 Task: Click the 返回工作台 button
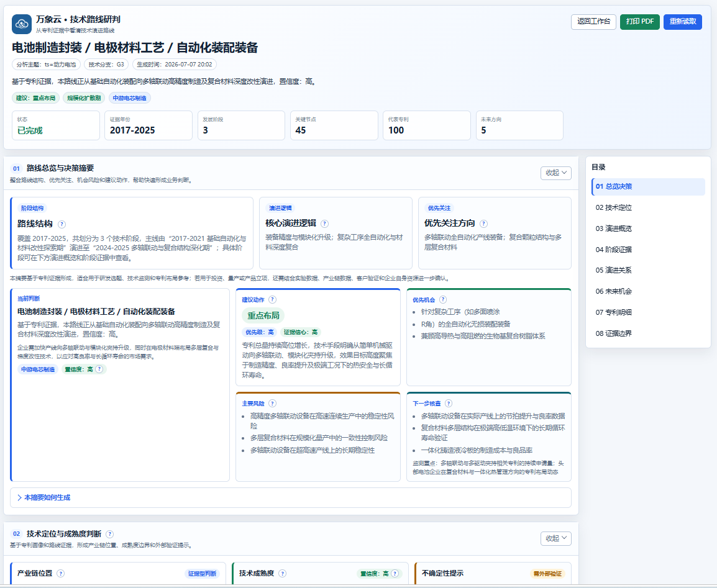593,22
